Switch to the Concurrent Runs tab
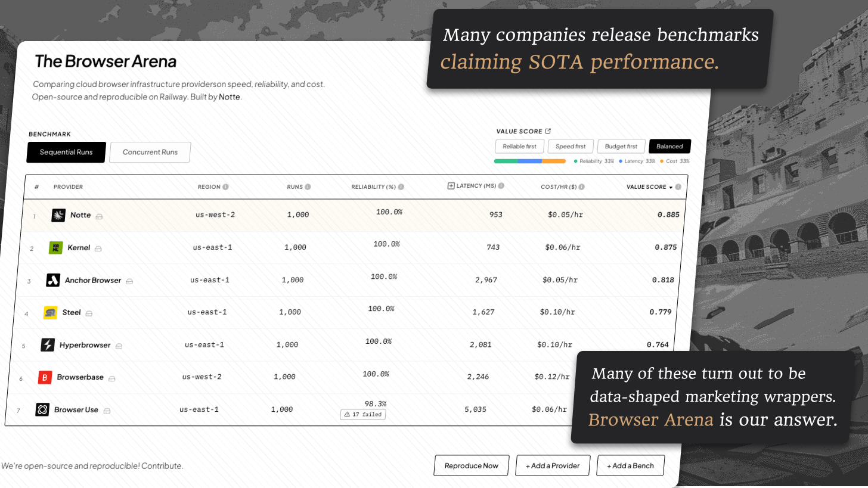Image resolution: width=868 pixels, height=488 pixels. click(150, 152)
